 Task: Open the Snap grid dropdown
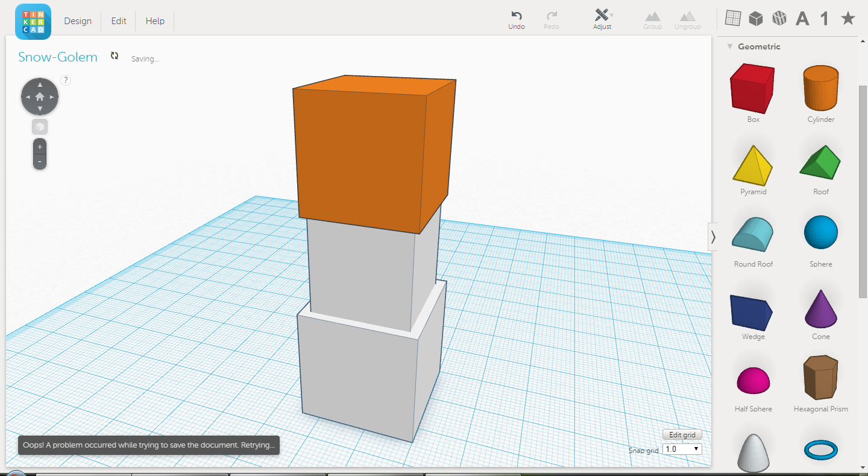click(682, 449)
